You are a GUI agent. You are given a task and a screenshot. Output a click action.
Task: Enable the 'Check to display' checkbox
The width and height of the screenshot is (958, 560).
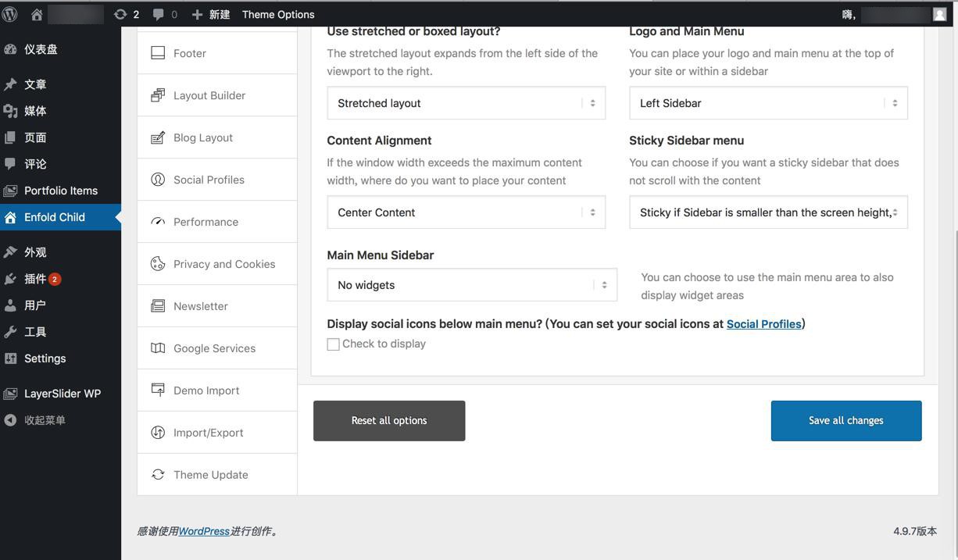334,344
